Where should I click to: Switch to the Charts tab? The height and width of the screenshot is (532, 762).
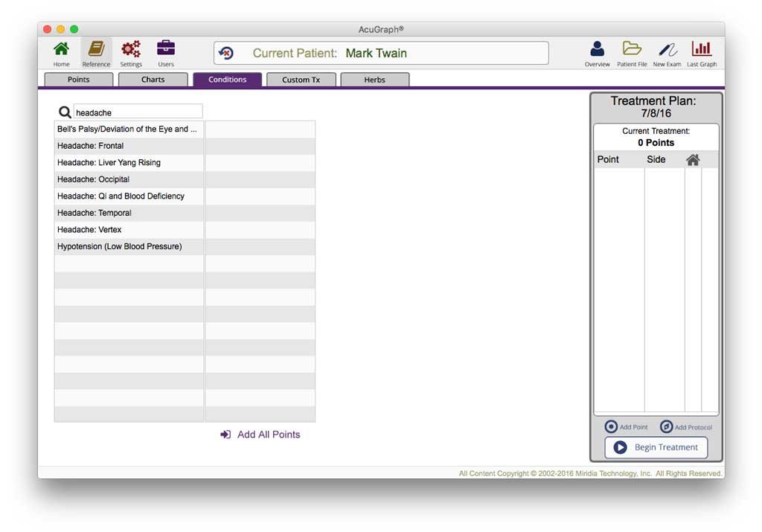pos(153,80)
